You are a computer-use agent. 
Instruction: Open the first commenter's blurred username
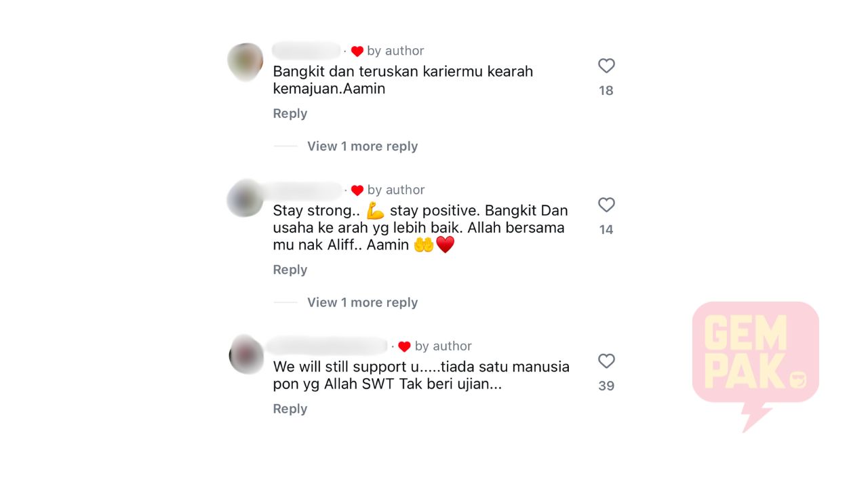(x=306, y=50)
